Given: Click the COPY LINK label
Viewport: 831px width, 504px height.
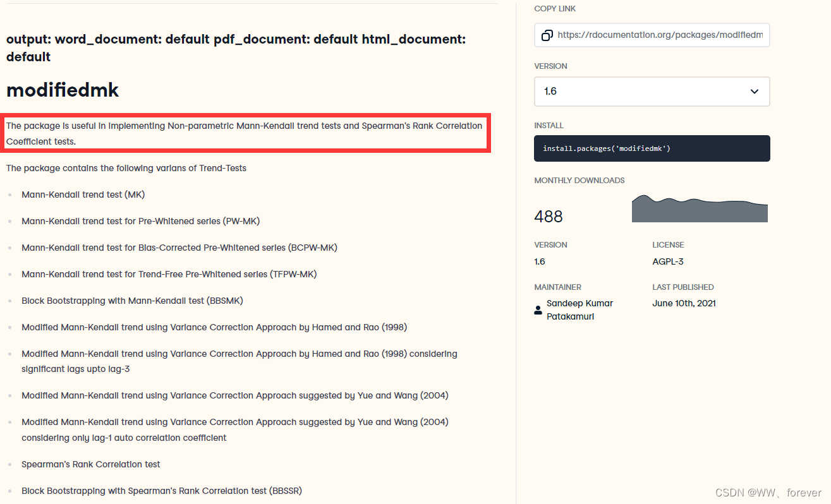Looking at the screenshot, I should point(555,9).
